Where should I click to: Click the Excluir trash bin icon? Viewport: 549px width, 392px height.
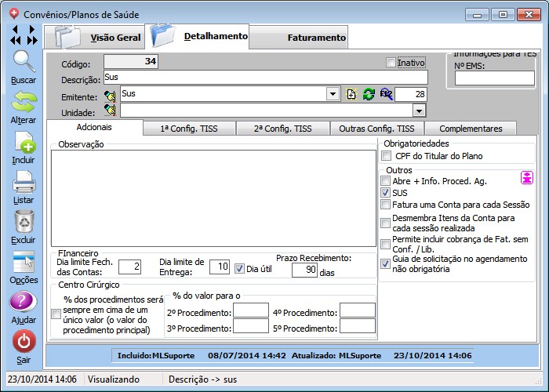pyautogui.click(x=24, y=222)
